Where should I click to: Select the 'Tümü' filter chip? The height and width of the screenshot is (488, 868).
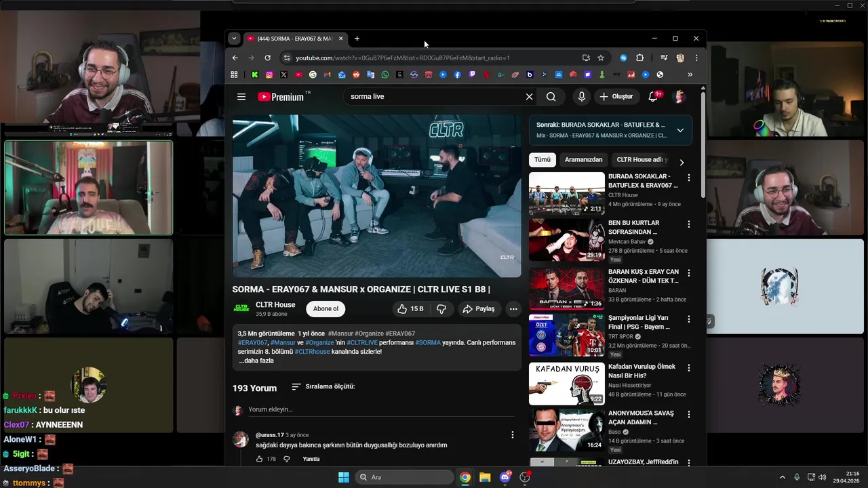tap(542, 160)
